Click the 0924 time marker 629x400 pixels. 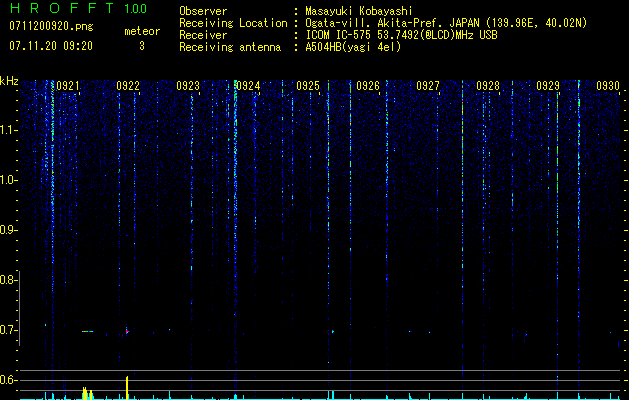[248, 86]
